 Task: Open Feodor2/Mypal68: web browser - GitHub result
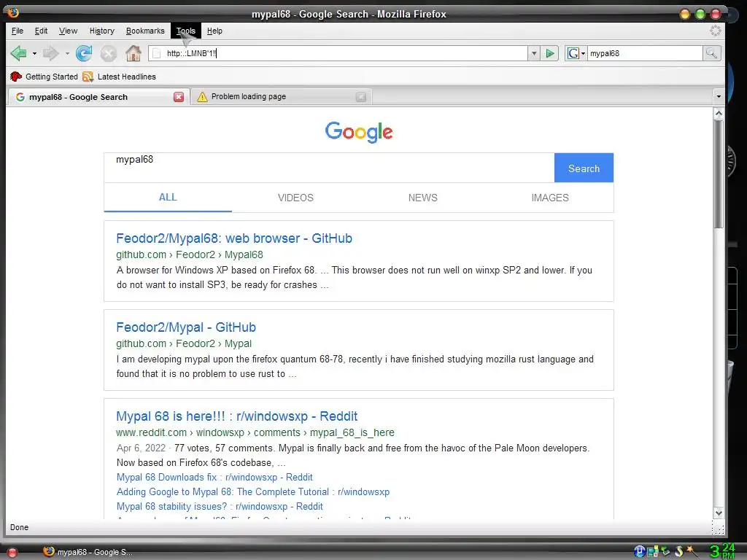[234, 238]
